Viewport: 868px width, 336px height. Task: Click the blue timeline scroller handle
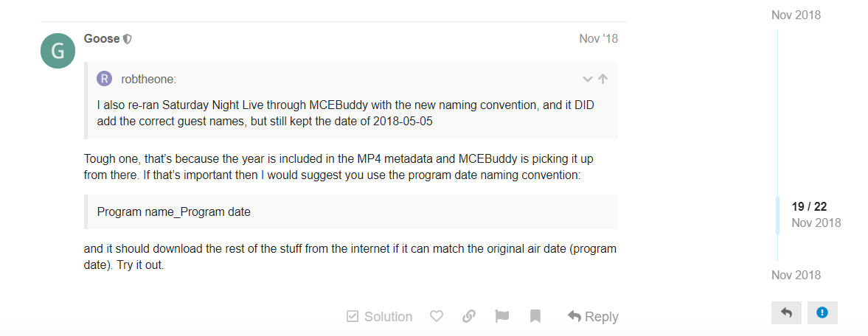point(778,215)
